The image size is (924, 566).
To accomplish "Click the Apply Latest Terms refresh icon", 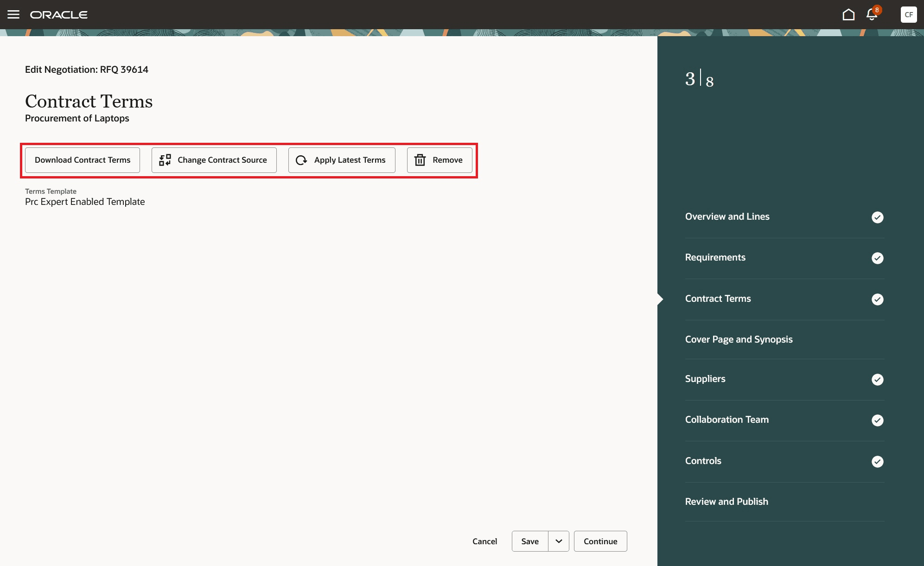I will (301, 160).
